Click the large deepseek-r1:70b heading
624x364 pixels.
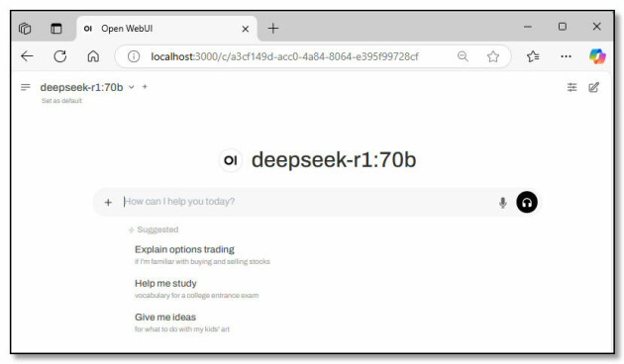coord(334,160)
